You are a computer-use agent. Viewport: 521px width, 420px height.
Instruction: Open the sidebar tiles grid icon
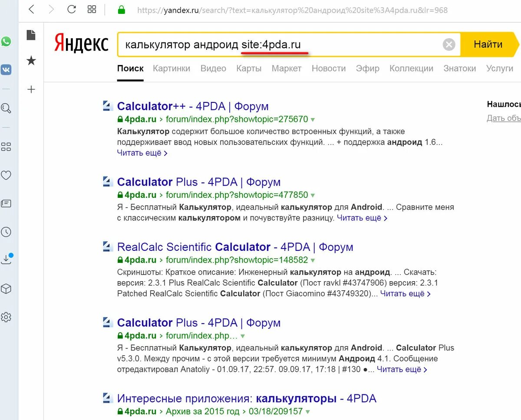6,147
